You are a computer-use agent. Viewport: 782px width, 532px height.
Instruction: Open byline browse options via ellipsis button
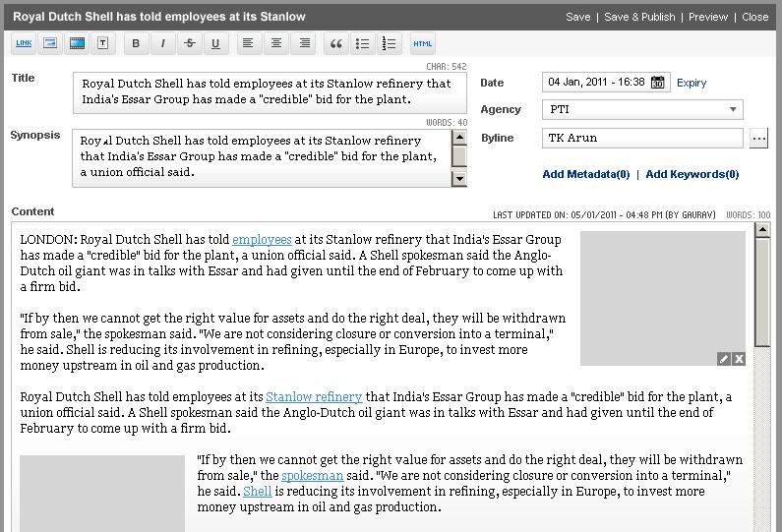point(758,139)
